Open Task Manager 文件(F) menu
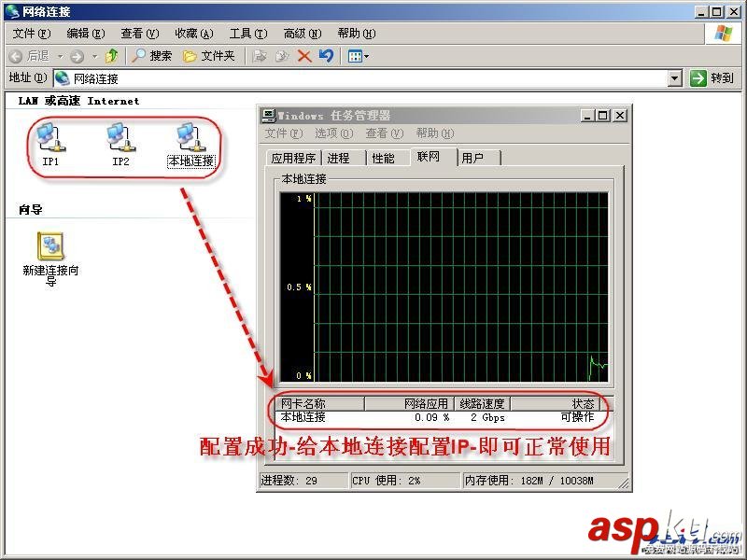Image resolution: width=747 pixels, height=560 pixels. point(284,133)
